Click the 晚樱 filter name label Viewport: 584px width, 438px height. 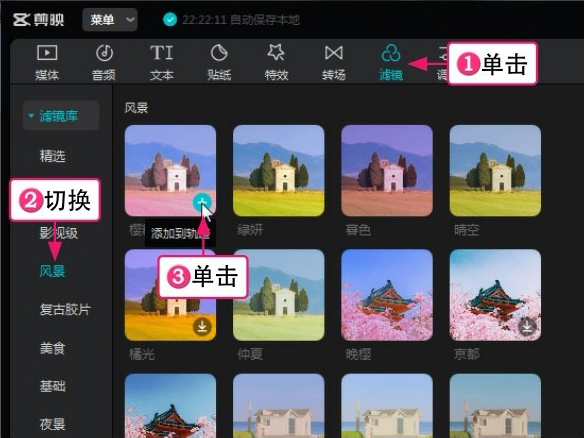[358, 354]
